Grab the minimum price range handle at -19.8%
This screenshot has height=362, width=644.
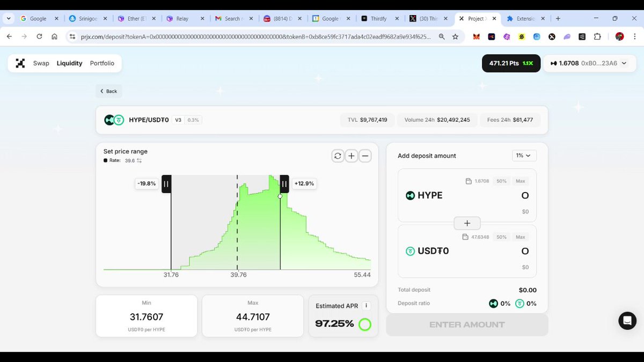[x=166, y=184]
